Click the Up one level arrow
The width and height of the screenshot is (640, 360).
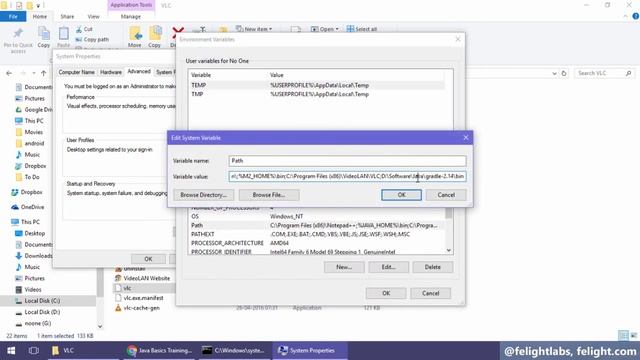tap(44, 73)
